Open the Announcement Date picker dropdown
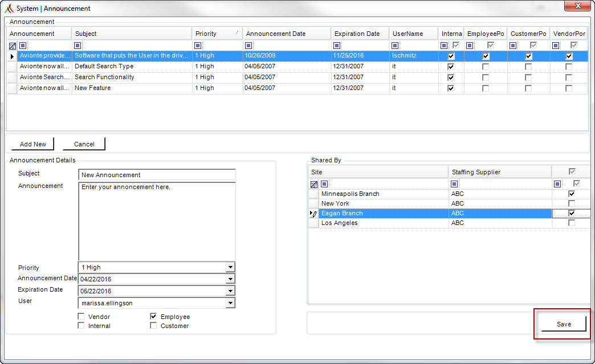The height and width of the screenshot is (364, 595). [x=230, y=279]
